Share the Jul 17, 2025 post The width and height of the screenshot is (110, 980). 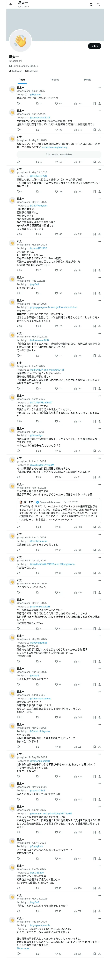[99, 451]
